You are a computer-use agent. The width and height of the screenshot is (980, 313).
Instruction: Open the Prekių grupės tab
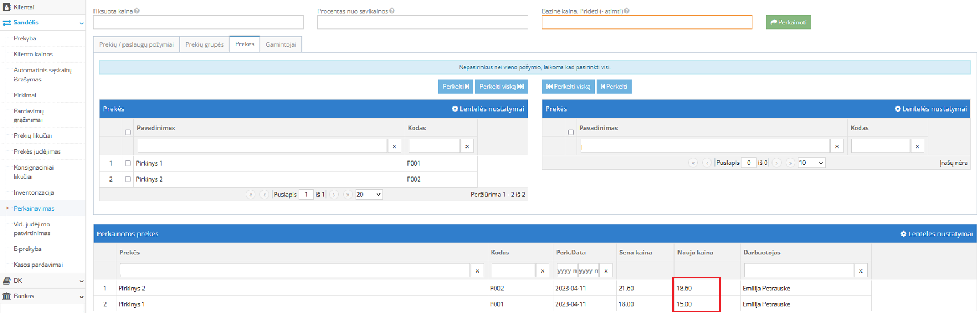point(205,44)
